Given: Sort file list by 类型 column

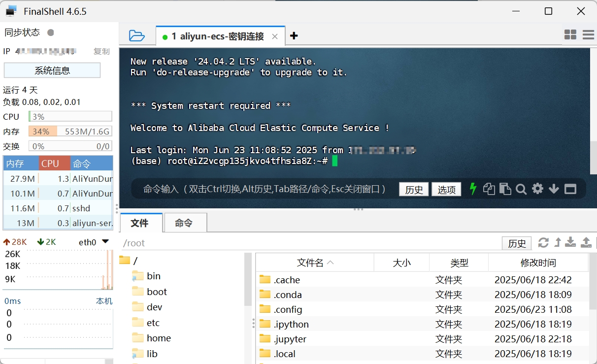Looking at the screenshot, I should point(459,263).
